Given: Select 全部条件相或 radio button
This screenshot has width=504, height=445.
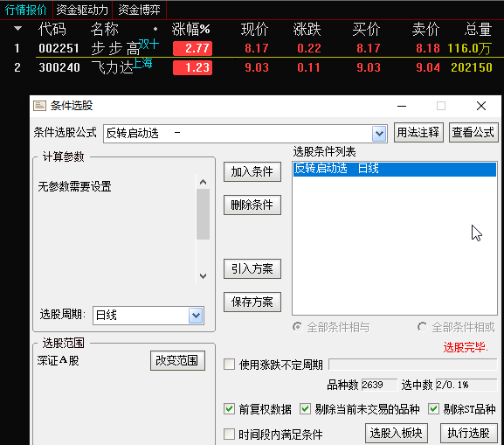Looking at the screenshot, I should point(423,327).
